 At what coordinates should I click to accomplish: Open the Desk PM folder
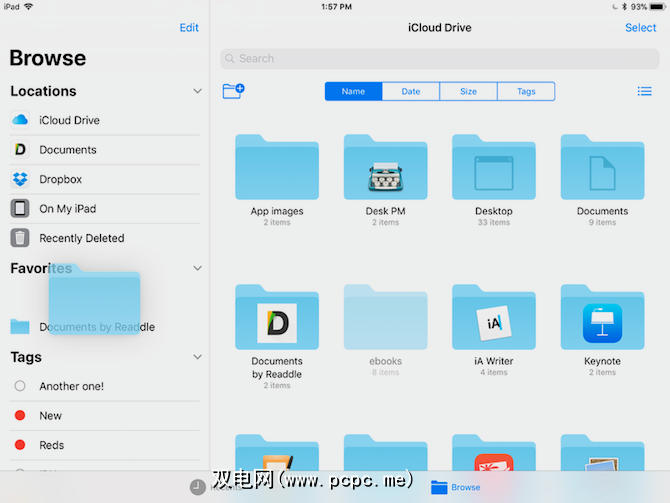pyautogui.click(x=385, y=167)
